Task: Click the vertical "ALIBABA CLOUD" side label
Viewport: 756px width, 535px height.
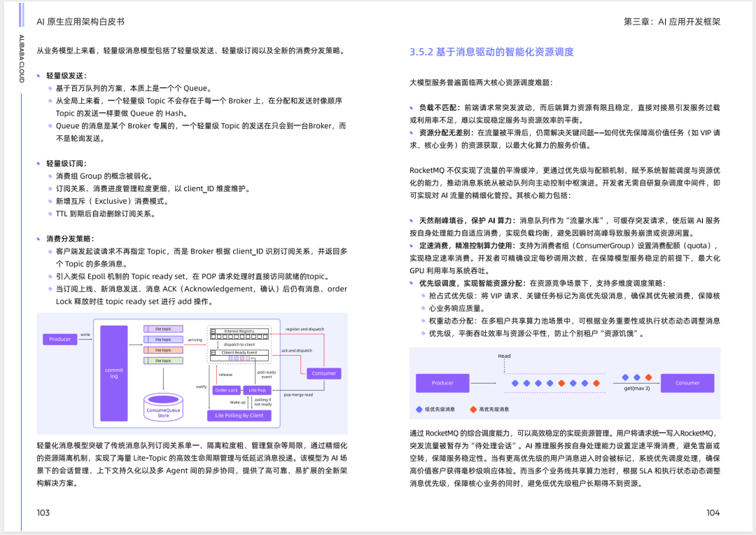Action: coord(22,58)
